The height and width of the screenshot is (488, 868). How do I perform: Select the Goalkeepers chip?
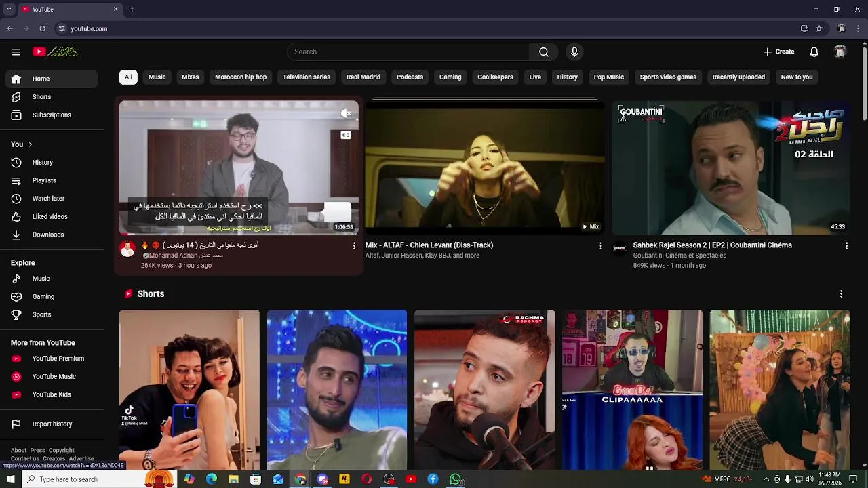click(x=495, y=77)
